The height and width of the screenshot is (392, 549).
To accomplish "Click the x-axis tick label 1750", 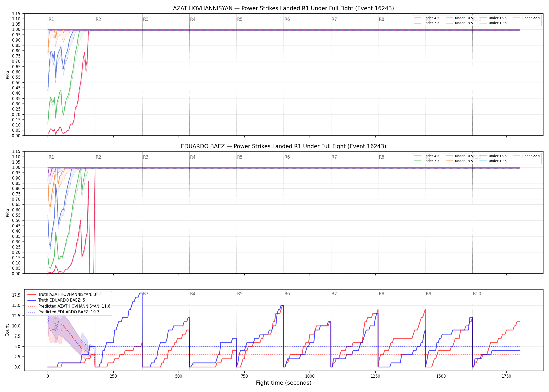I will [x=506, y=376].
